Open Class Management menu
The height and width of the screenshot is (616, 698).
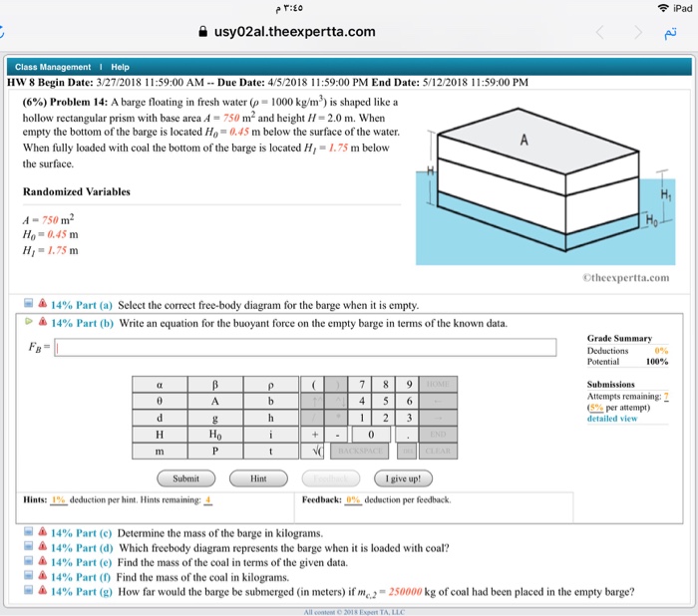[x=53, y=67]
